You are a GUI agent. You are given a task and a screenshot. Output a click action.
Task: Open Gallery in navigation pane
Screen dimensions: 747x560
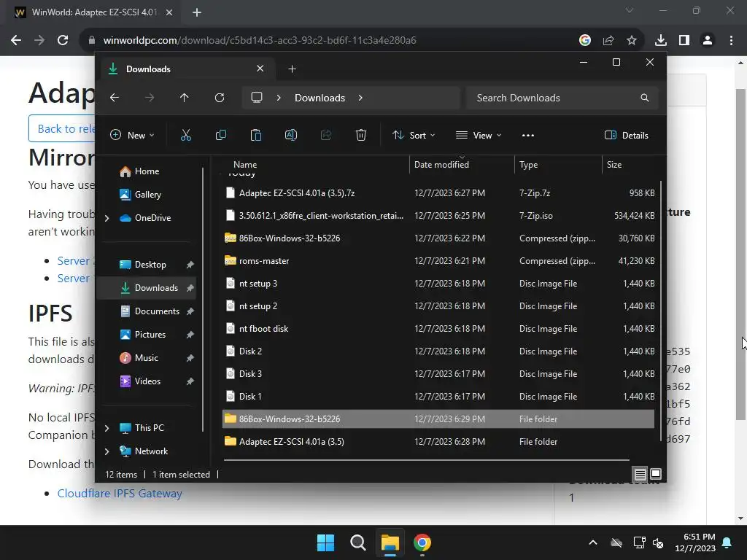pyautogui.click(x=147, y=195)
